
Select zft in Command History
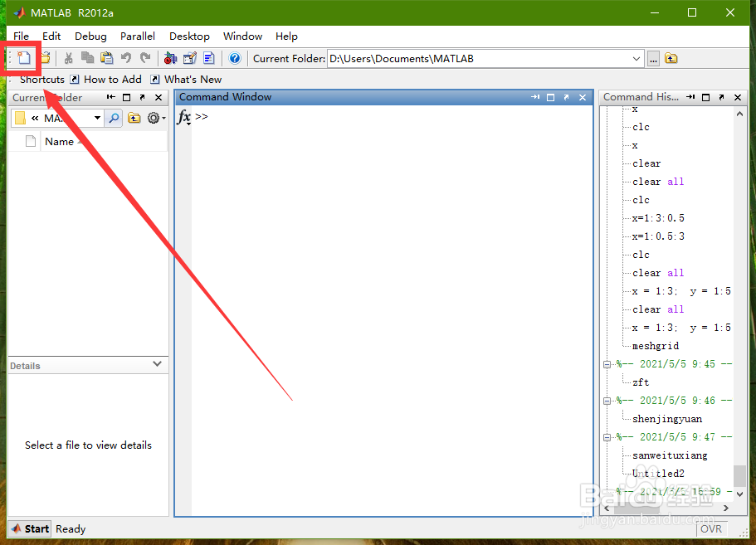click(641, 382)
